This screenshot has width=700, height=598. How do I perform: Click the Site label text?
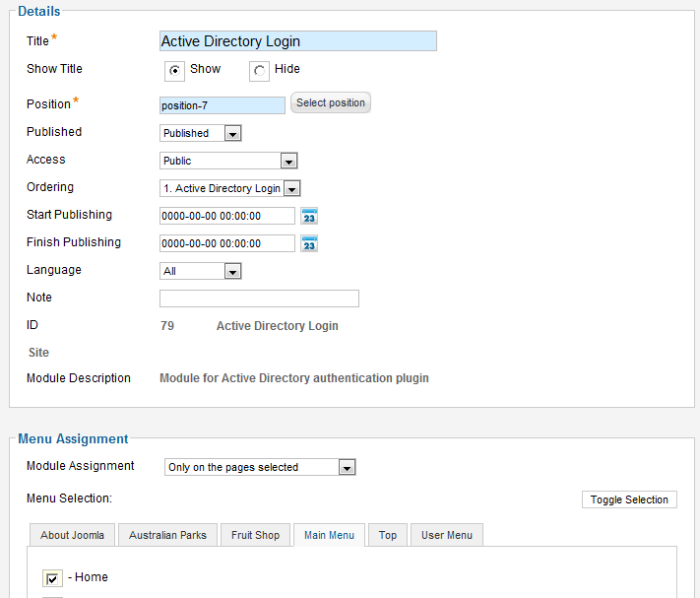coord(38,353)
